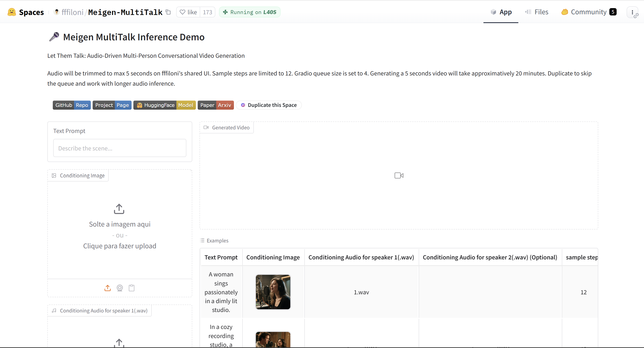644x348 pixels.
Task: Copy the space name with the copy icon
Action: [168, 12]
